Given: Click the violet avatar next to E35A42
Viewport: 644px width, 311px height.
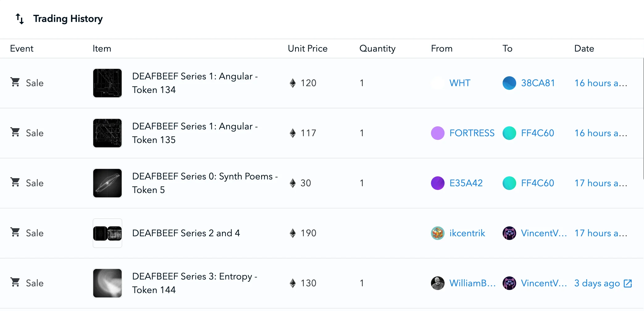Looking at the screenshot, I should (437, 183).
